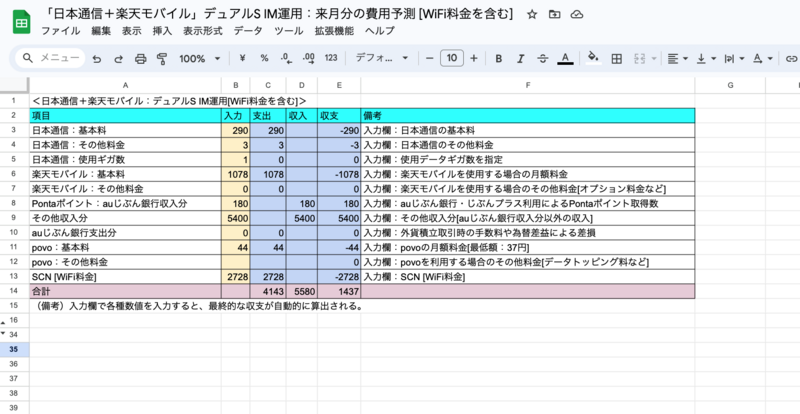
Task: Activate the paint format tool
Action: [x=162, y=59]
